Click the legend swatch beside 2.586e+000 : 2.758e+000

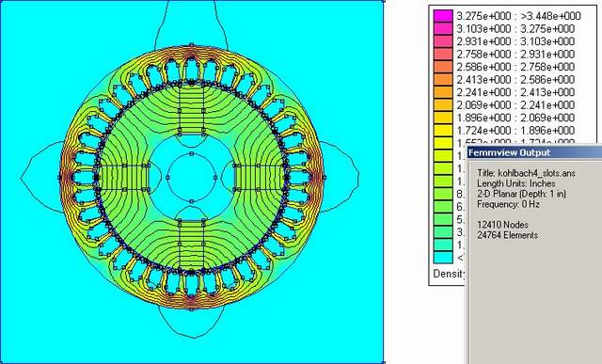(443, 67)
